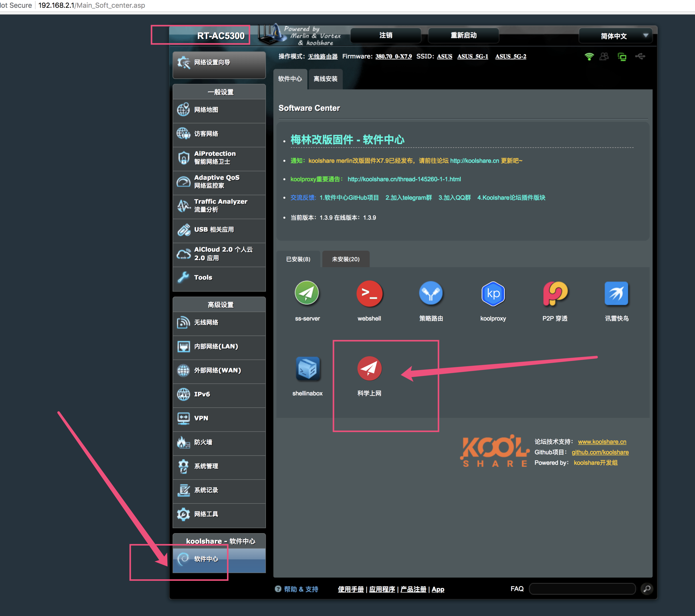Click the 注销 logout button
Screen dimensions: 695x616
(x=386, y=35)
